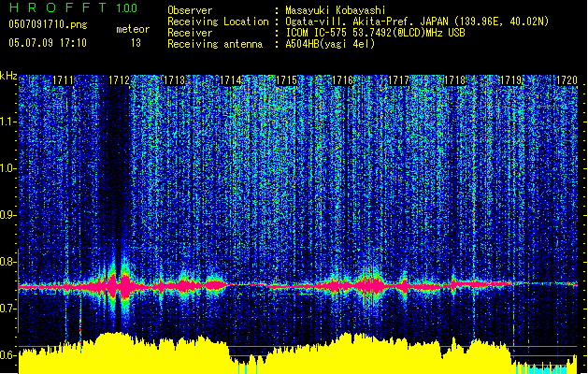
Task: Click the Receiving Location label
Action: click(218, 22)
